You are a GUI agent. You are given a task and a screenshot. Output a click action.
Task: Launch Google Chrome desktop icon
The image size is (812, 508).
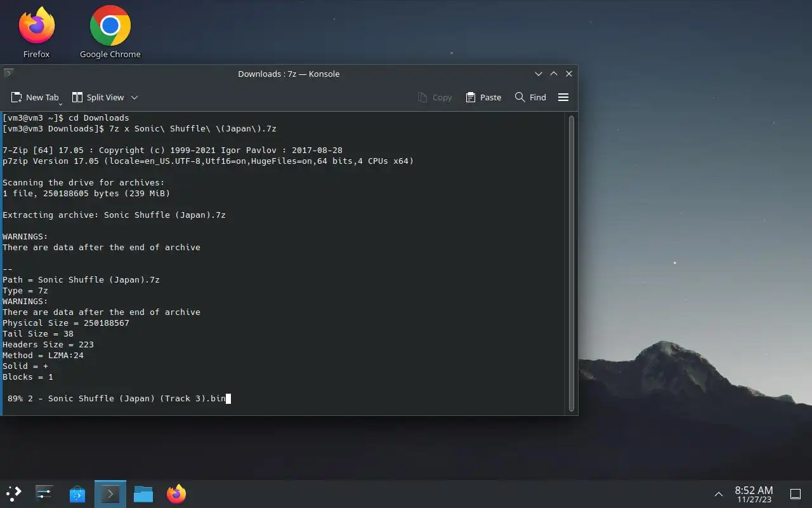[x=110, y=33]
